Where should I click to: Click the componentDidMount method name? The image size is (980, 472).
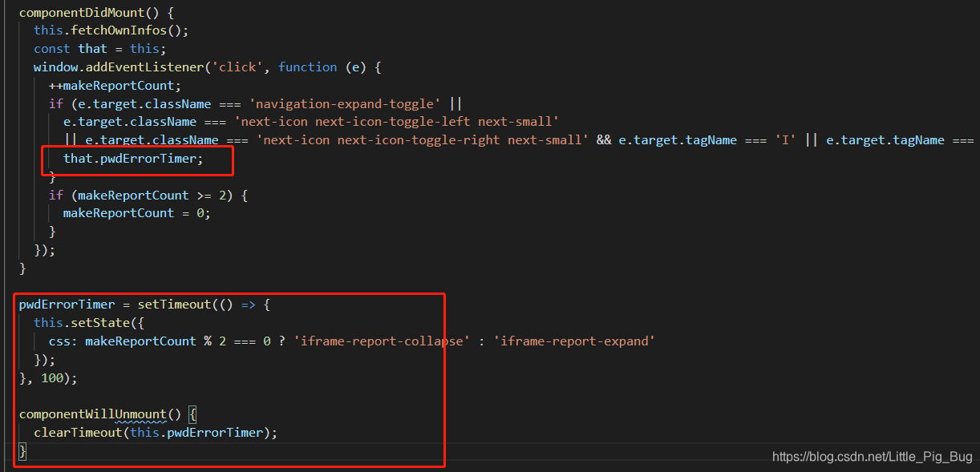click(82, 13)
